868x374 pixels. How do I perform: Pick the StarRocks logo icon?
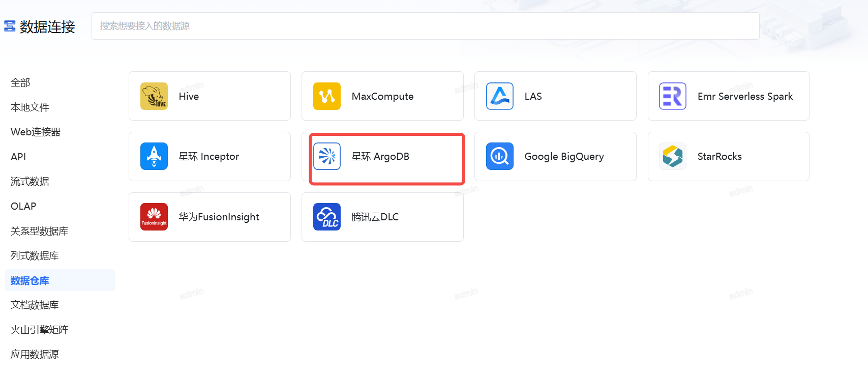[x=673, y=156]
